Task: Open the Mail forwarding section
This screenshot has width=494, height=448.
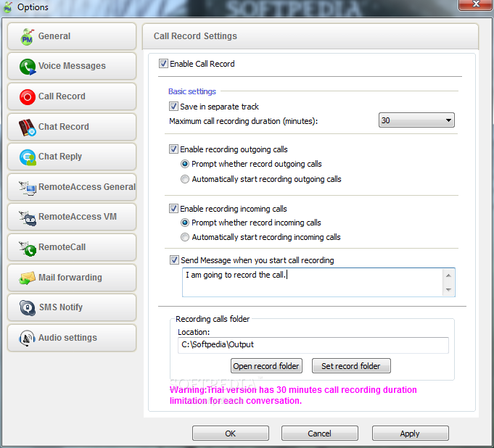Action: pyautogui.click(x=72, y=278)
